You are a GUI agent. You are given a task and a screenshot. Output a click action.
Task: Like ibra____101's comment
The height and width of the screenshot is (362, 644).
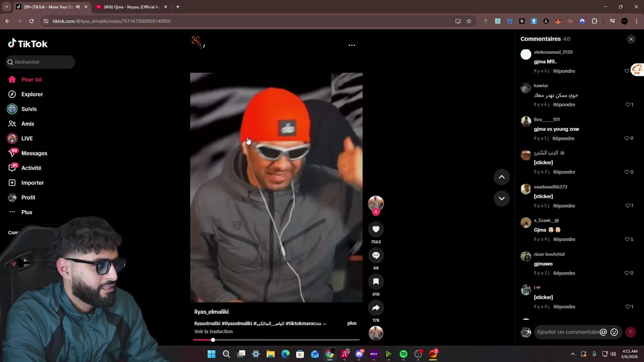(x=627, y=138)
